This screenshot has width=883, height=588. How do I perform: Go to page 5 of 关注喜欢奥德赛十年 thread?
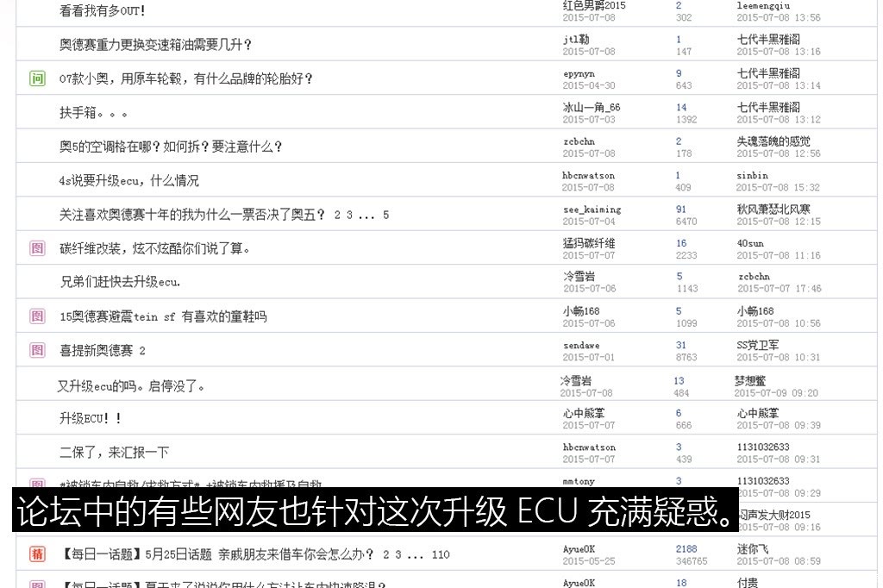pyautogui.click(x=385, y=215)
